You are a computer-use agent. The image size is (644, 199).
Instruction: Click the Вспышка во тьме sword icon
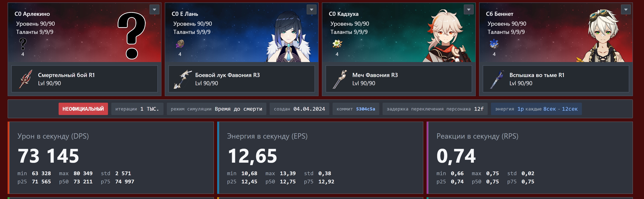pyautogui.click(x=497, y=79)
